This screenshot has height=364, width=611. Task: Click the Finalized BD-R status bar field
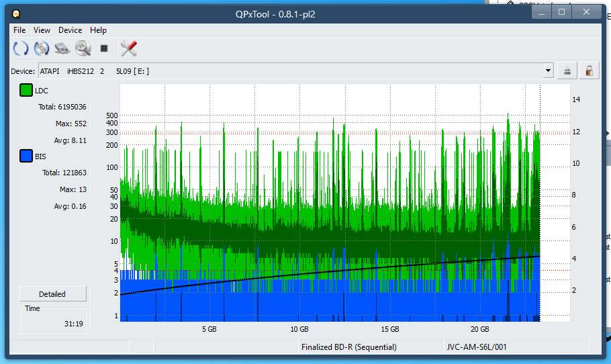click(348, 347)
